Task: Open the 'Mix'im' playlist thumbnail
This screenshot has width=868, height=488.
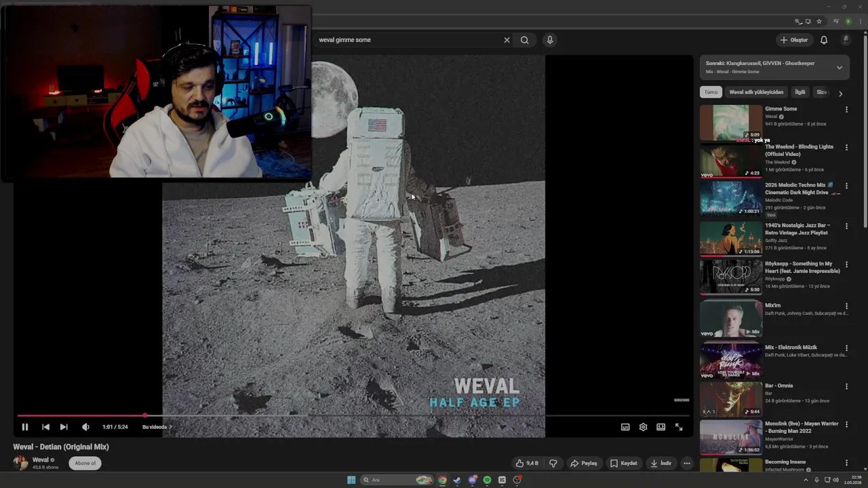Action: click(731, 319)
